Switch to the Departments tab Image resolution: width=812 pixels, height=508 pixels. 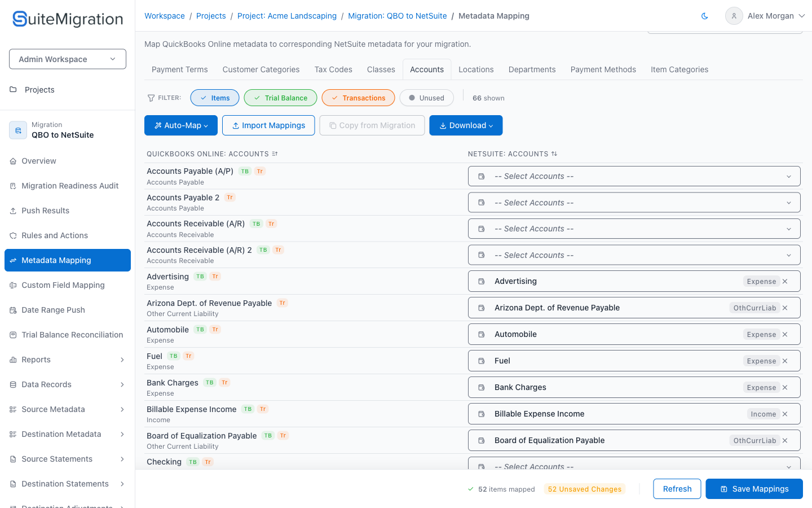532,69
